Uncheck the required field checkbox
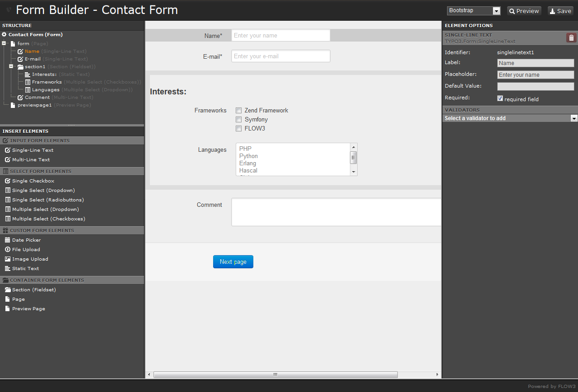Viewport: 578px width, 392px height. (500, 98)
